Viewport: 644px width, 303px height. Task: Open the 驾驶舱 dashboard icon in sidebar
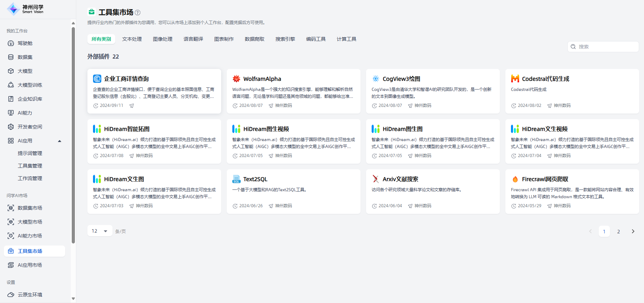point(11,43)
